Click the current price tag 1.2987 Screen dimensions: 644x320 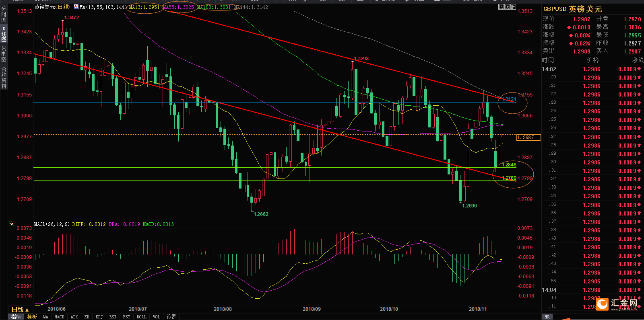[x=528, y=137]
